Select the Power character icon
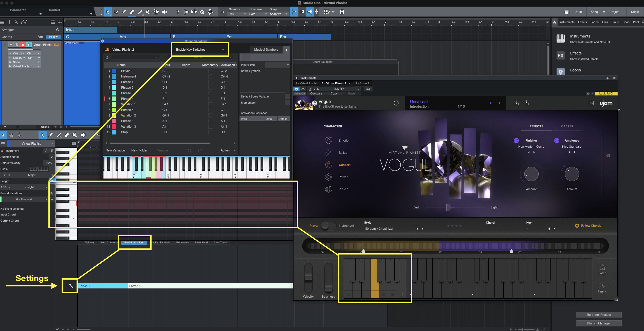 pos(329,177)
